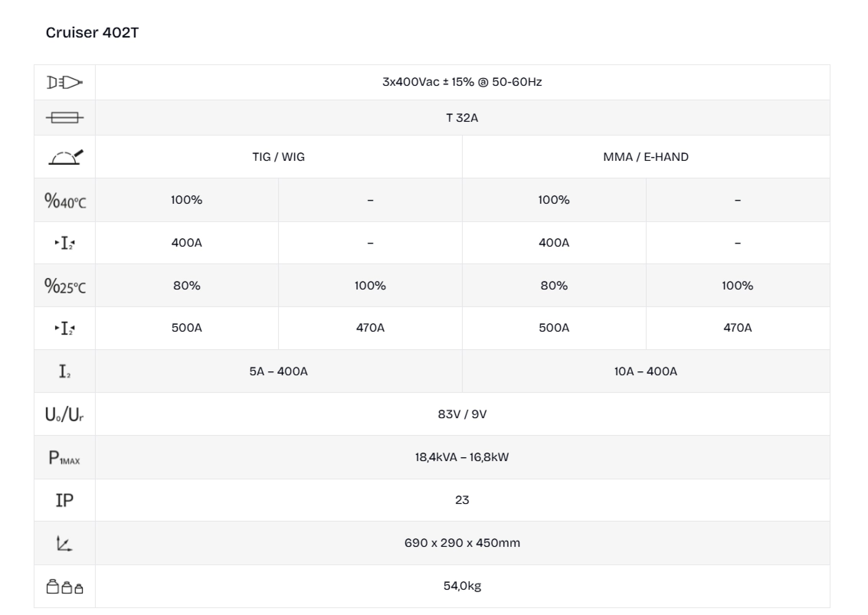Click the 54,0kg weight value

[462, 586]
